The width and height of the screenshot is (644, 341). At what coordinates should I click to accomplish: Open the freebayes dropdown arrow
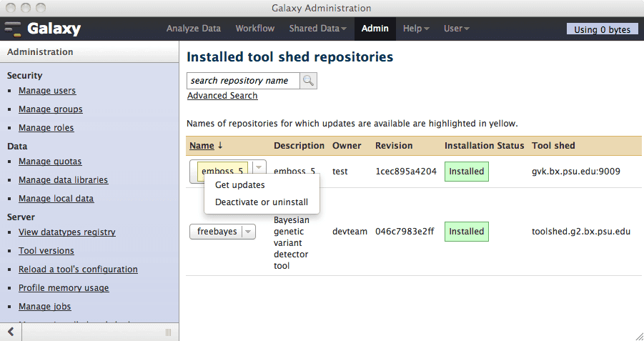248,232
